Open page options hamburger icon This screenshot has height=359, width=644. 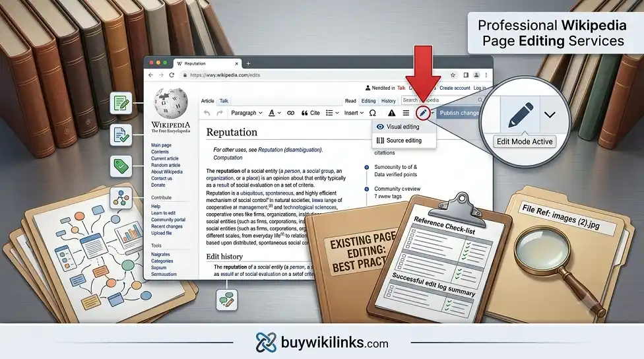(406, 113)
